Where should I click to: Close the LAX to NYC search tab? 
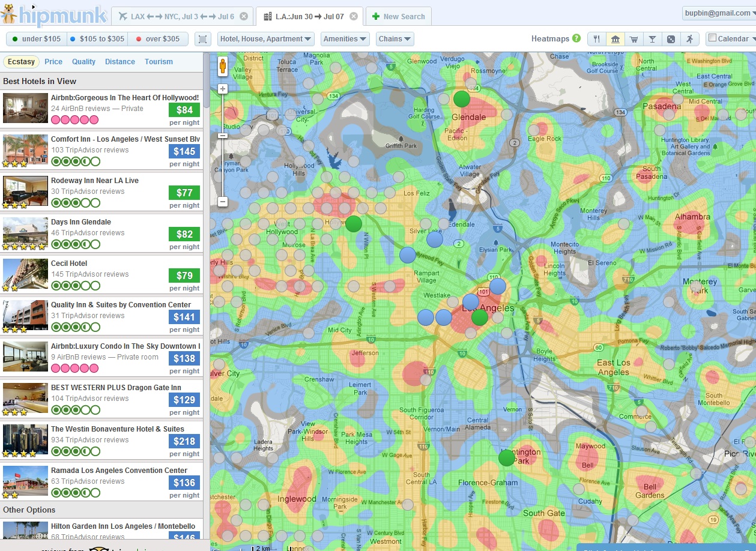pyautogui.click(x=243, y=16)
